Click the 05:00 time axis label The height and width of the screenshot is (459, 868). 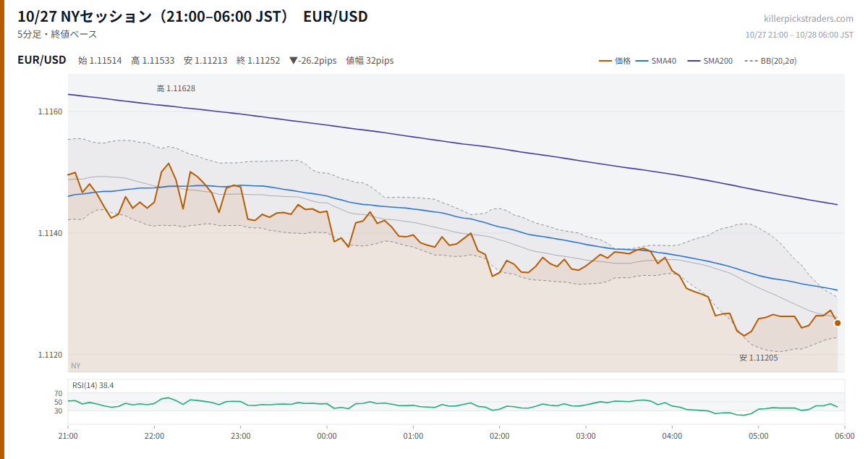(x=758, y=436)
